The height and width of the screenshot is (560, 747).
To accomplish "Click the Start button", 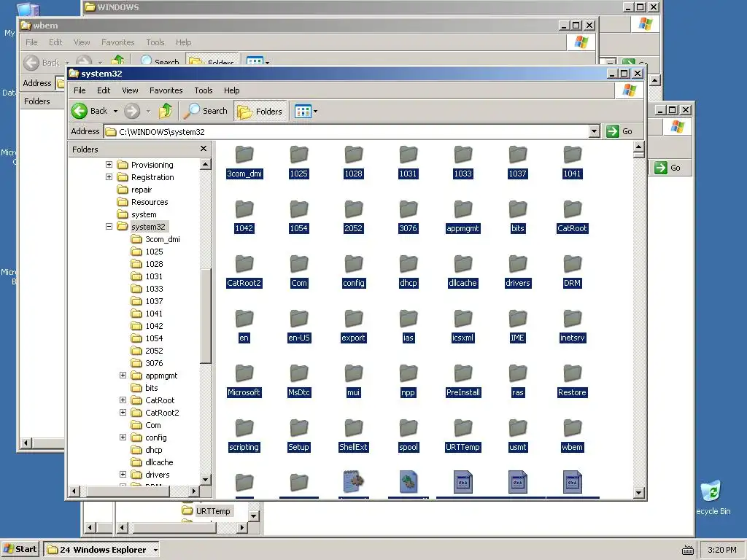I will pyautogui.click(x=20, y=549).
